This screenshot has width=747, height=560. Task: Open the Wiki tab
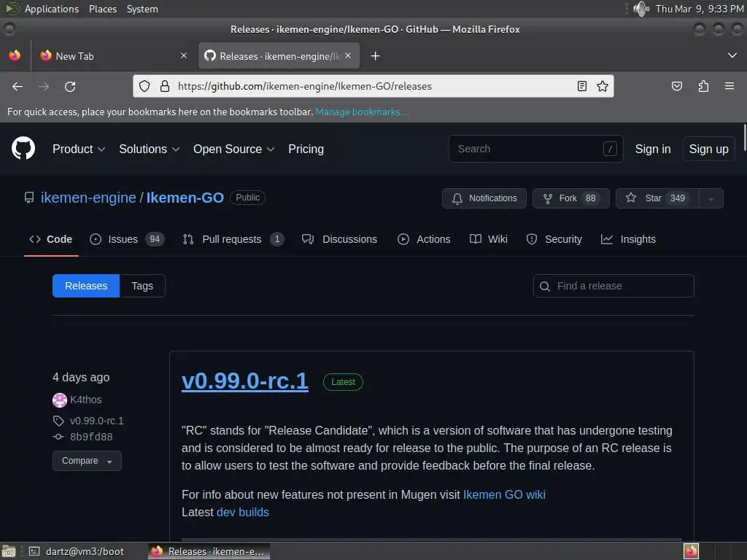point(488,239)
